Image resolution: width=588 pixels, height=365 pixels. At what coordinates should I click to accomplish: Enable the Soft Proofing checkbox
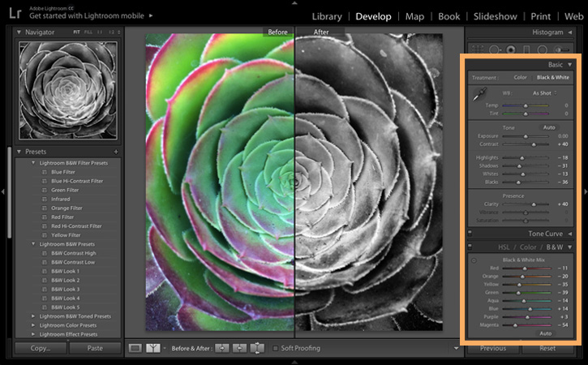click(x=276, y=348)
